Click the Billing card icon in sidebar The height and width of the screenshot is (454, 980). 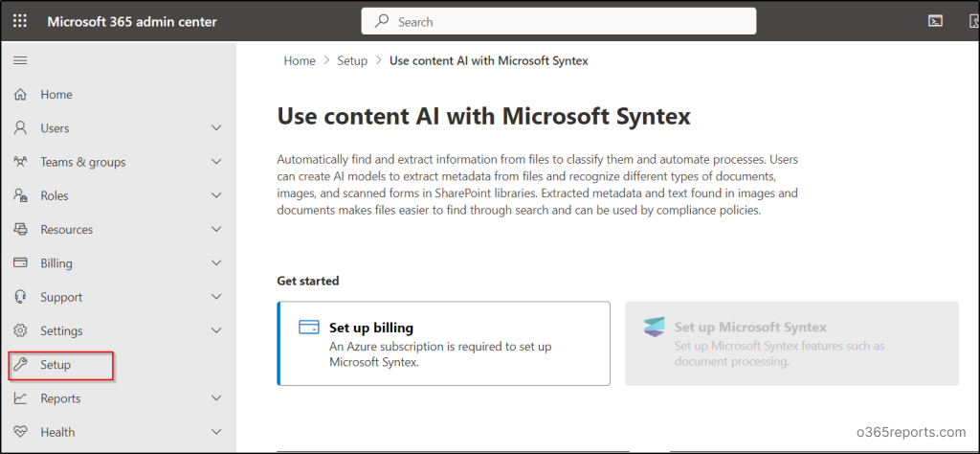(x=21, y=263)
